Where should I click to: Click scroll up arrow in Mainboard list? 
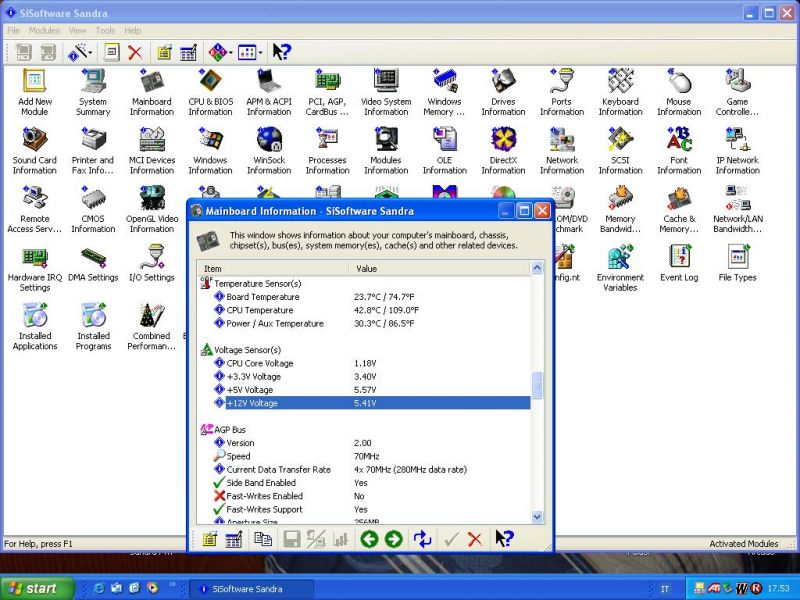click(x=537, y=268)
